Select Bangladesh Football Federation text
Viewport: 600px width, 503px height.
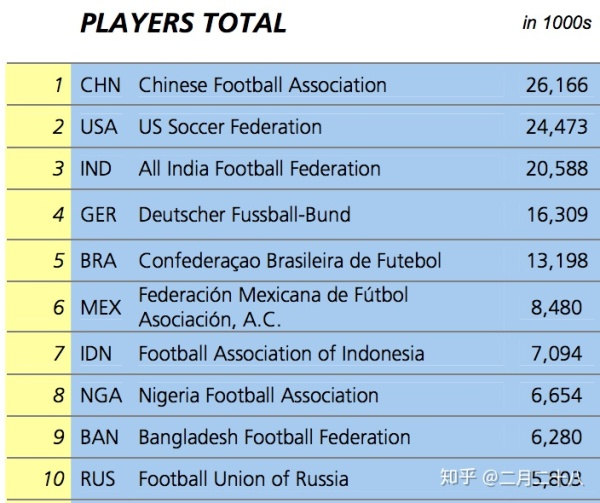(274, 437)
